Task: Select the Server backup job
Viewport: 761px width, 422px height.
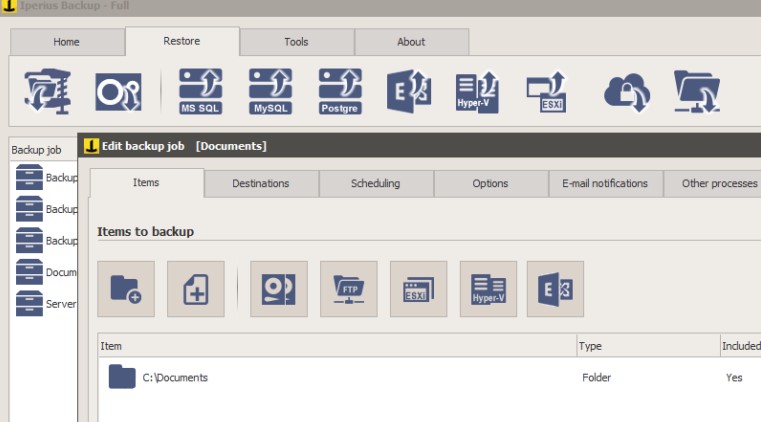Action: point(46,303)
